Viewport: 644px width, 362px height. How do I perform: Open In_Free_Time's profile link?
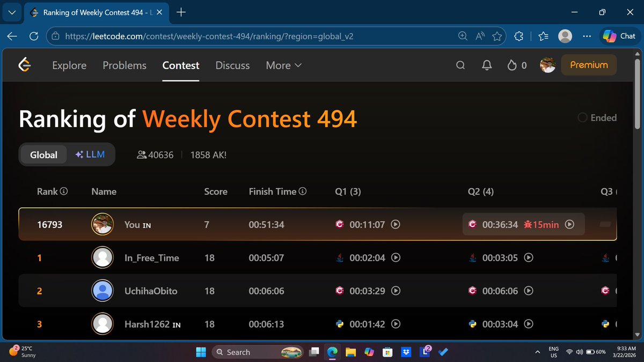(152, 258)
